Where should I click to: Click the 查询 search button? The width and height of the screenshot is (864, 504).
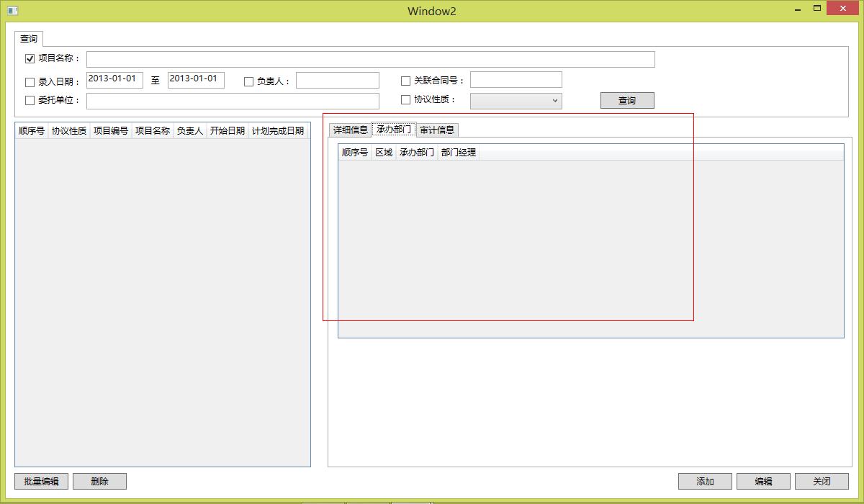[x=627, y=101]
